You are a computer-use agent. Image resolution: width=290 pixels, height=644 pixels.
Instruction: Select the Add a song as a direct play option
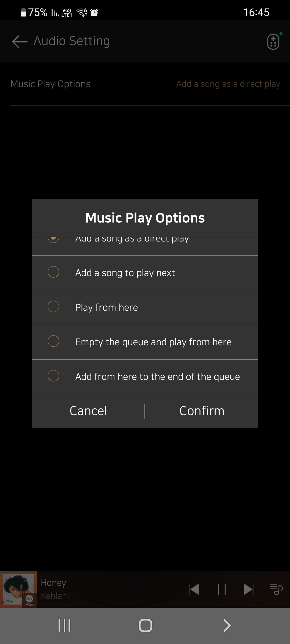[145, 246]
